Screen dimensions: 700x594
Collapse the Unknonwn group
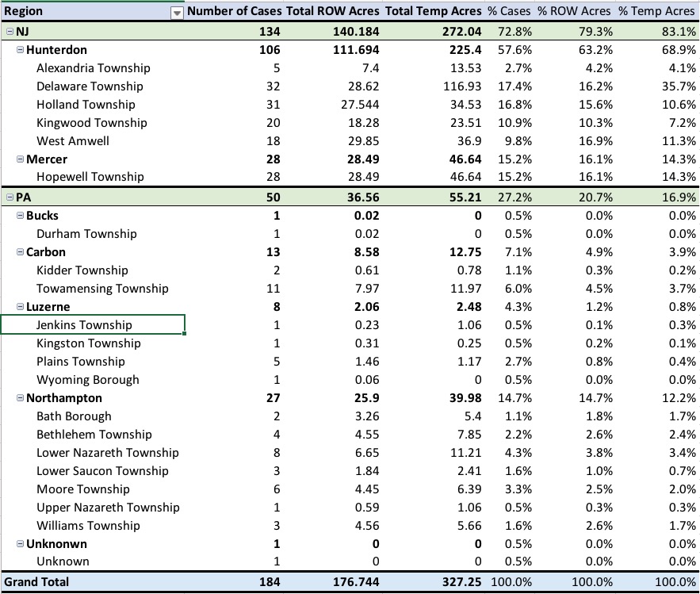[21, 544]
